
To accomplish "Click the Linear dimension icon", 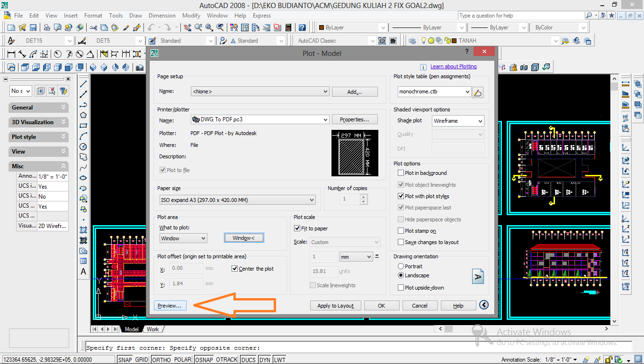I will [x=11, y=54].
